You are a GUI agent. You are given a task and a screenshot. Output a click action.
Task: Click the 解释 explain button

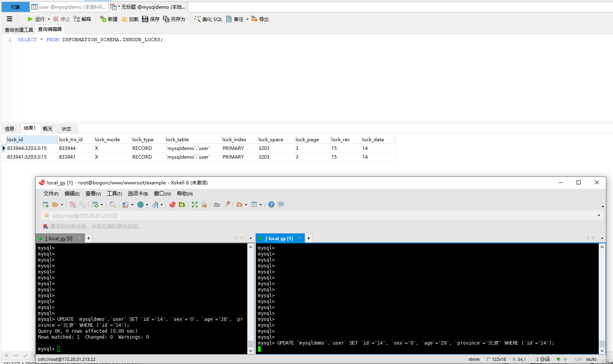coord(83,19)
